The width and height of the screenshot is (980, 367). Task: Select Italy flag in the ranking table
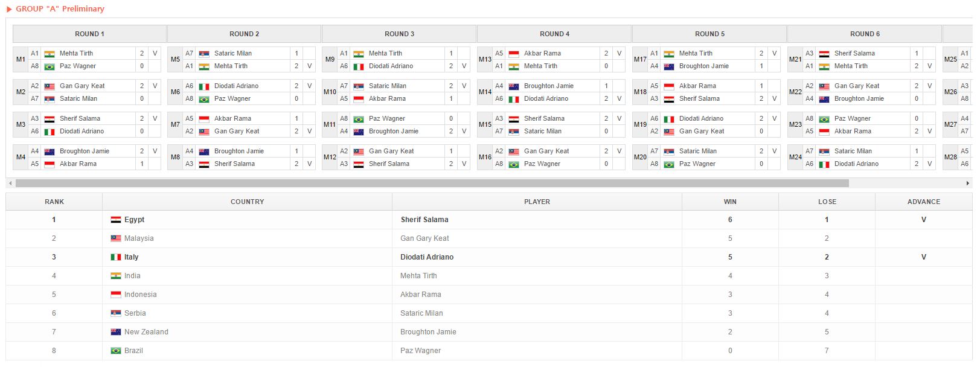coord(116,257)
